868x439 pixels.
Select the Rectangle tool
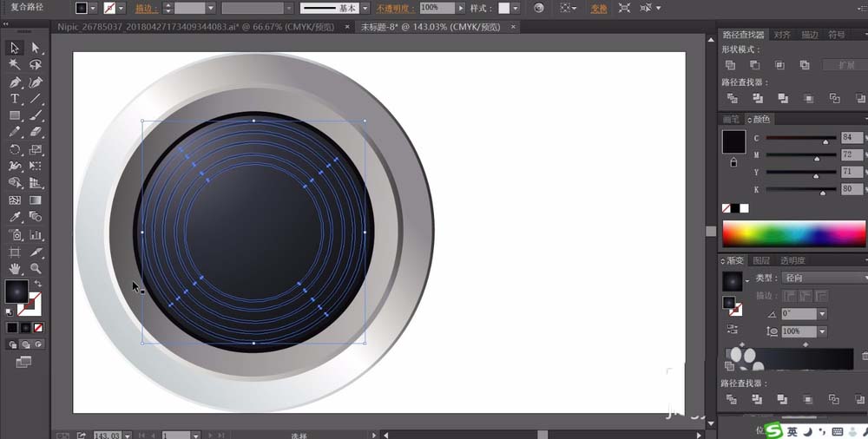(15, 115)
